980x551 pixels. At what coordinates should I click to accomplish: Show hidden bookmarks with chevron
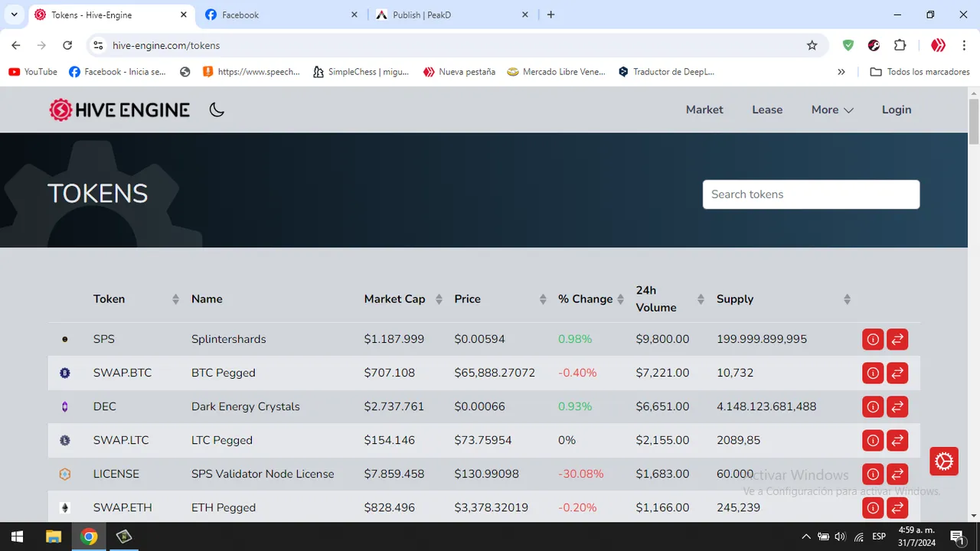(x=841, y=72)
